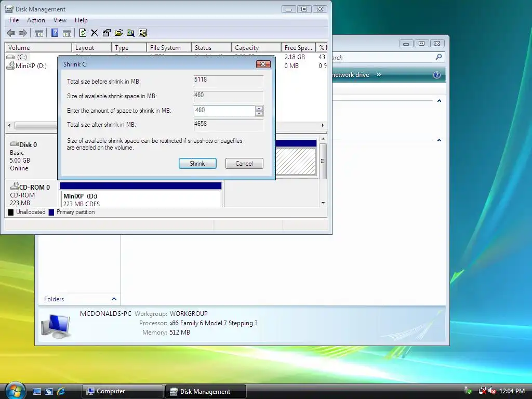Click the settings view toolbar icon
The height and width of the screenshot is (399, 532).
pos(143,33)
